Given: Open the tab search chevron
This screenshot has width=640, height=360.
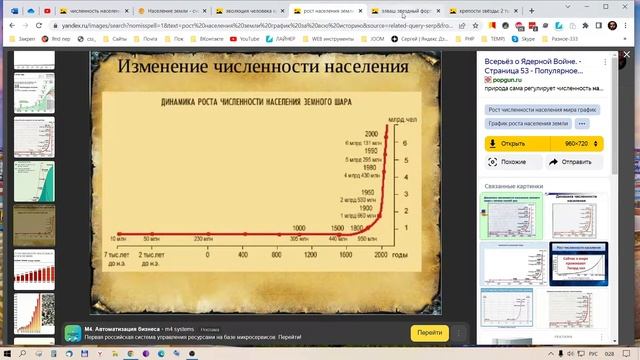Looking at the screenshot, I should tap(568, 7).
